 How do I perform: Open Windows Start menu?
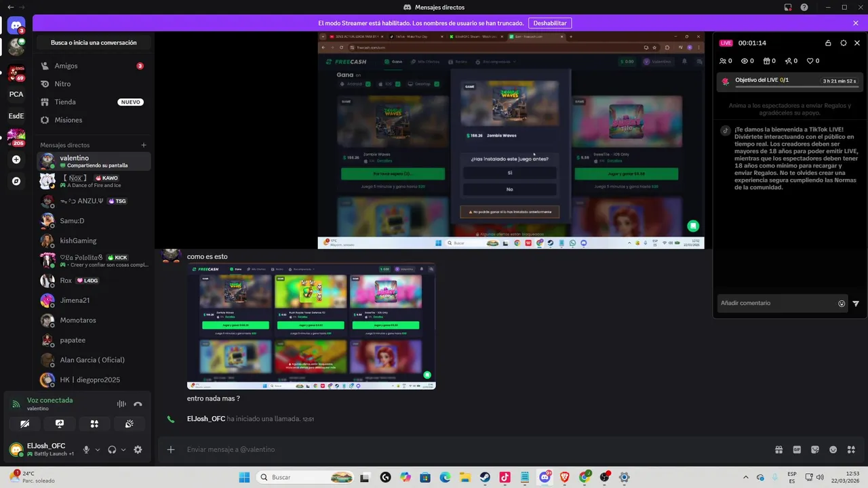244,477
